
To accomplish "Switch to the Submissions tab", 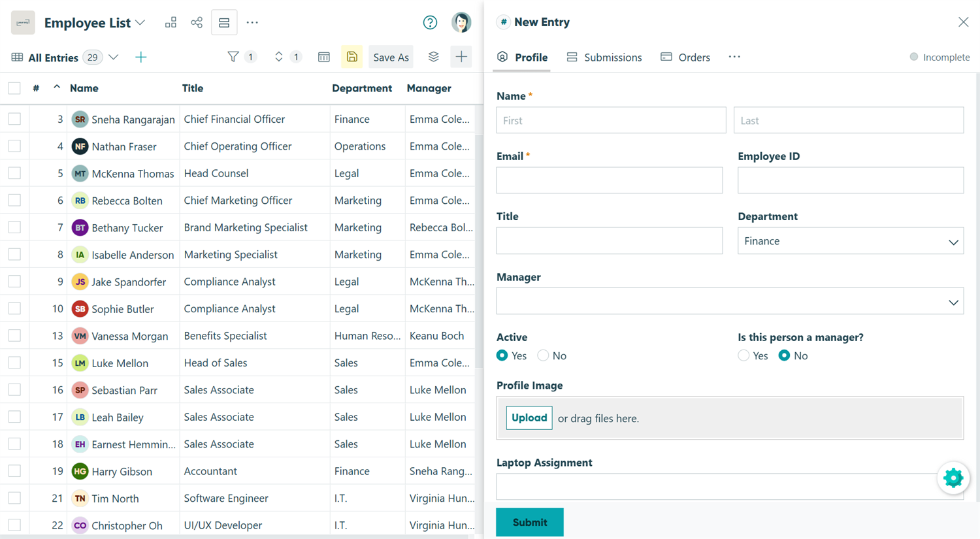I will 604,57.
